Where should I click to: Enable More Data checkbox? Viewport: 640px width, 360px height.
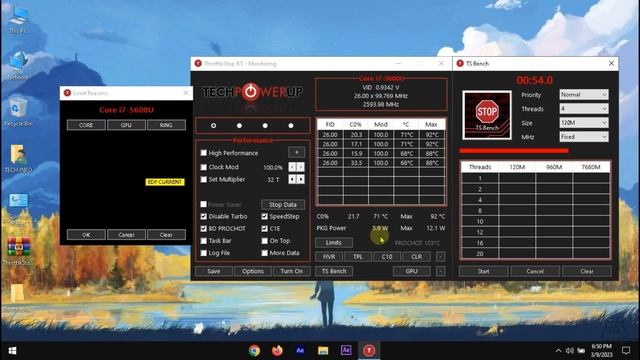(x=264, y=253)
